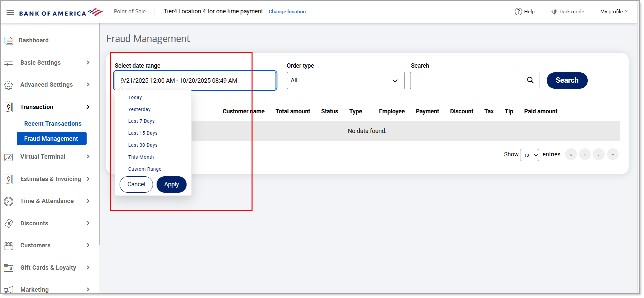
Task: Click the Time & Attendance clock icon
Action: pos(9,201)
